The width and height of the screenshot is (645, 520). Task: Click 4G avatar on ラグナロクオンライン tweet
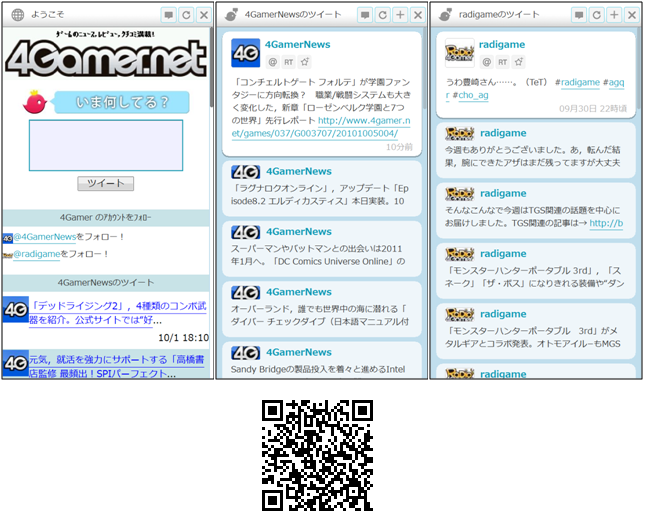pyautogui.click(x=246, y=172)
